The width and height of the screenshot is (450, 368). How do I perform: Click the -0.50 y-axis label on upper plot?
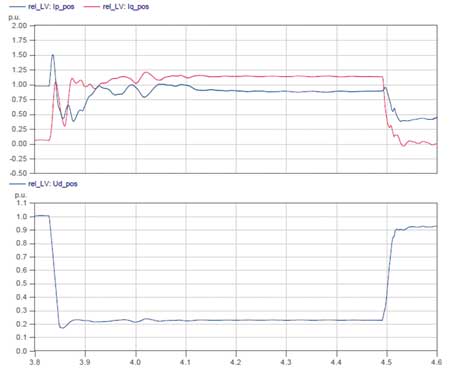pos(18,173)
